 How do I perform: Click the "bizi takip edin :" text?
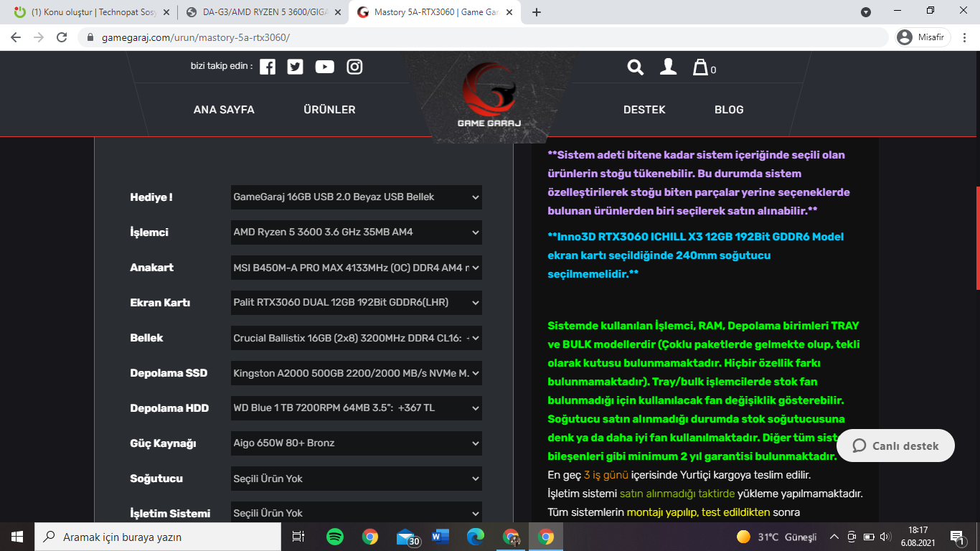(222, 66)
